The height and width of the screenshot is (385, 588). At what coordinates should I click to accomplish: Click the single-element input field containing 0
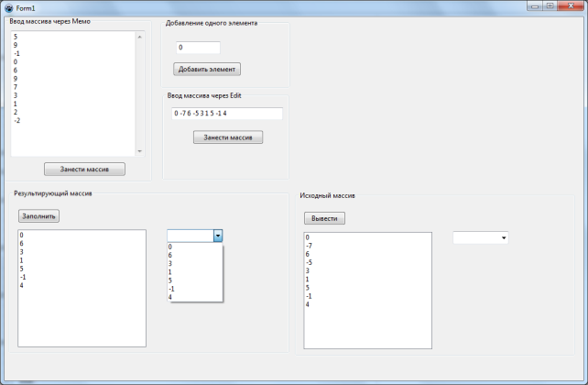point(198,48)
